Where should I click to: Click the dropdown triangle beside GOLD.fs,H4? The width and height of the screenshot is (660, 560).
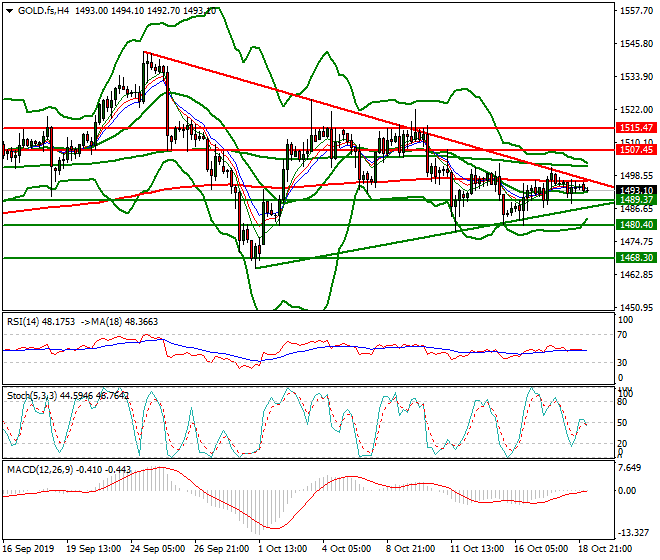[10, 11]
